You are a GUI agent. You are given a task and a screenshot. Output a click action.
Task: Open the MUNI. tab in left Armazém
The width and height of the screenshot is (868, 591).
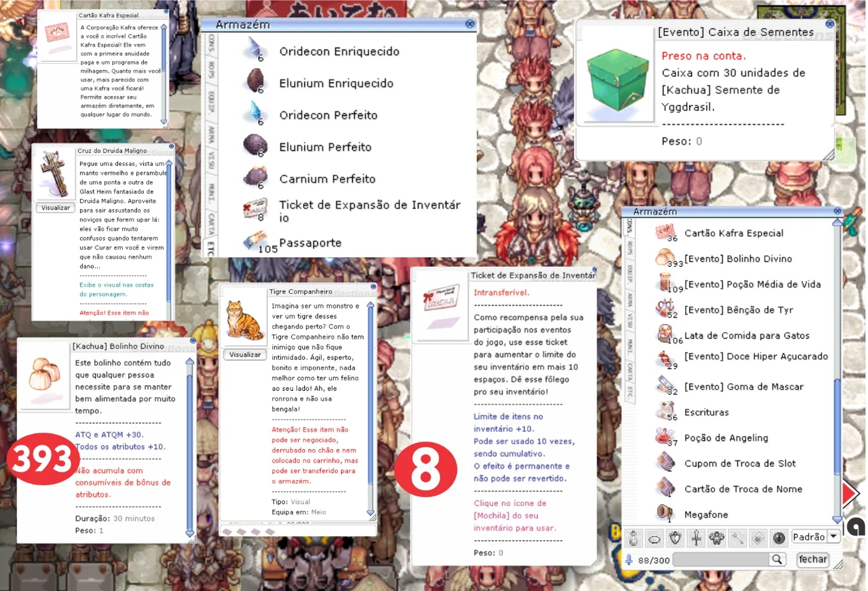pos(211,193)
